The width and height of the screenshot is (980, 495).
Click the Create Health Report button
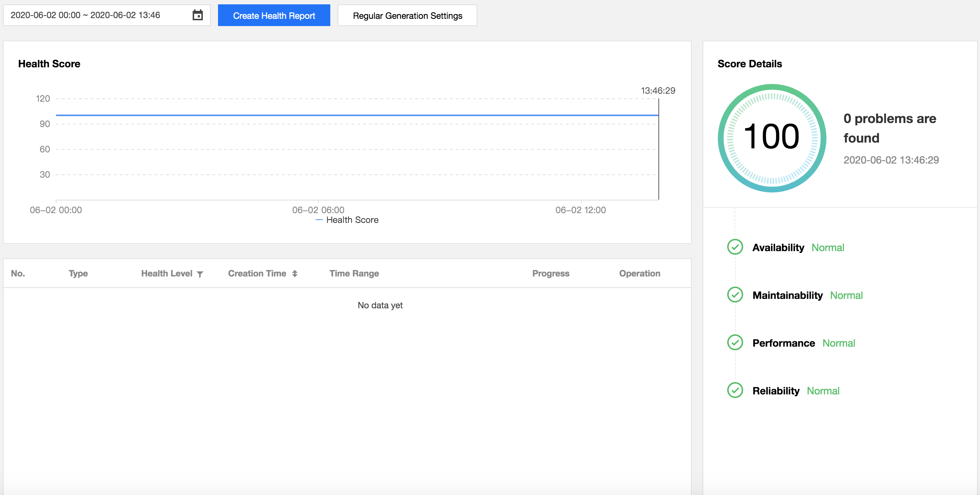[274, 16]
